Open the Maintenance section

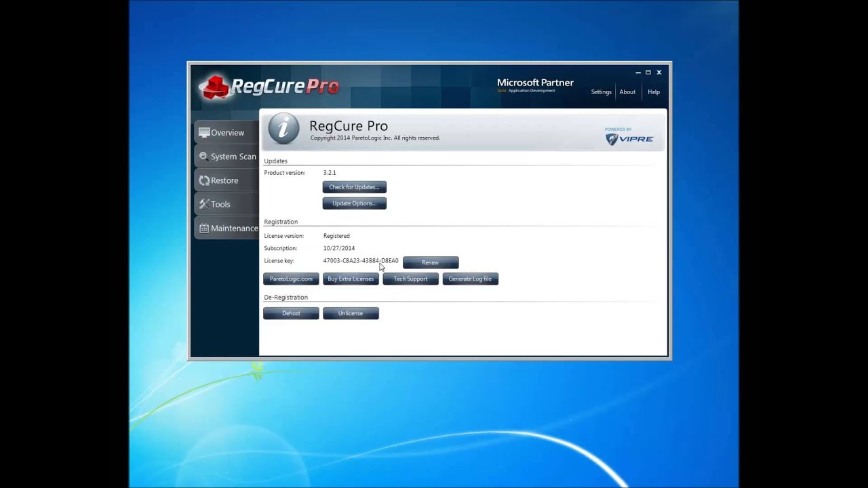click(226, 228)
